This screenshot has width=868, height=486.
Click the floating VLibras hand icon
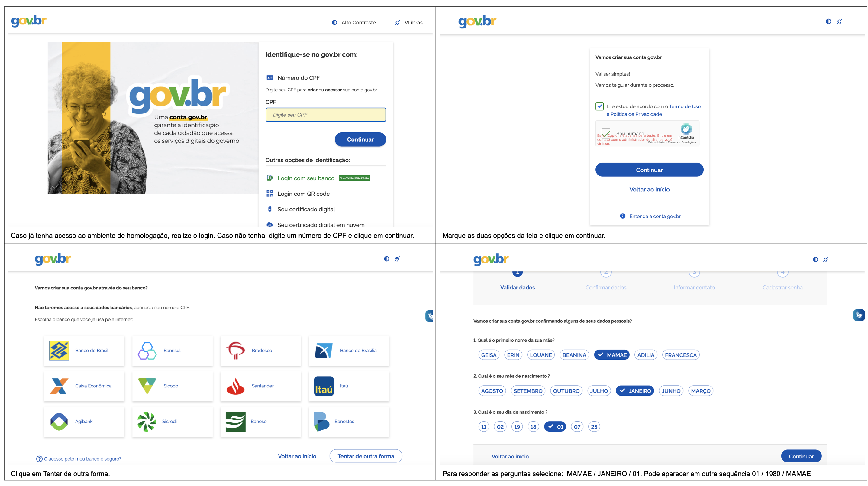[x=860, y=315]
